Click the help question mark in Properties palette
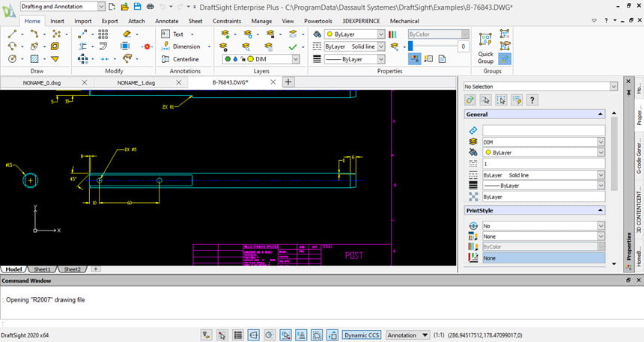 [532, 100]
